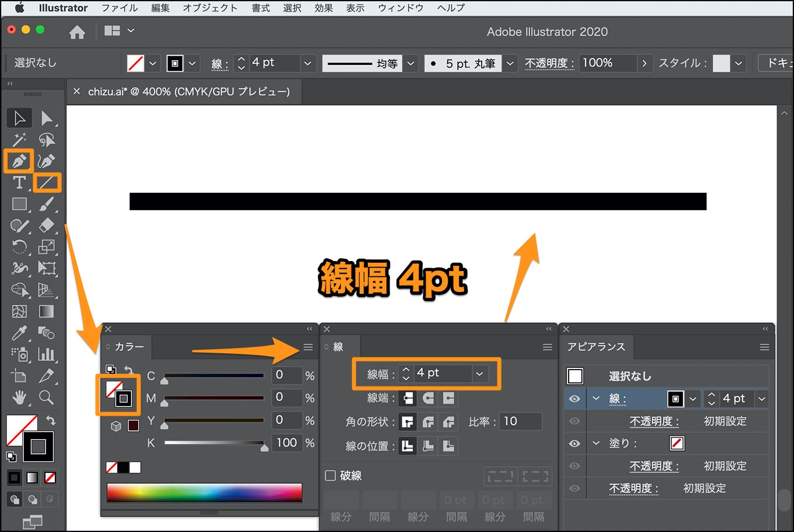Image resolution: width=794 pixels, height=532 pixels.
Task: Select the Hand tool
Action: [x=19, y=398]
